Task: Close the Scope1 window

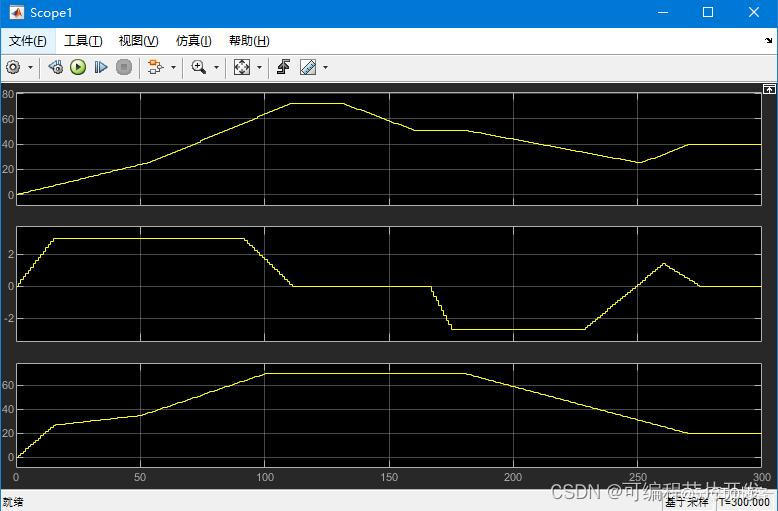Action: tap(754, 12)
